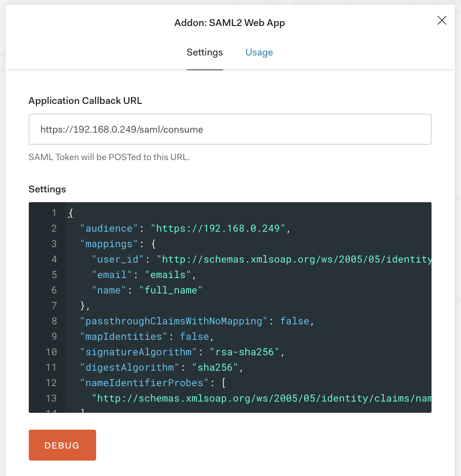461x476 pixels.
Task: Click the "user_id" mapping key
Action: click(x=118, y=259)
